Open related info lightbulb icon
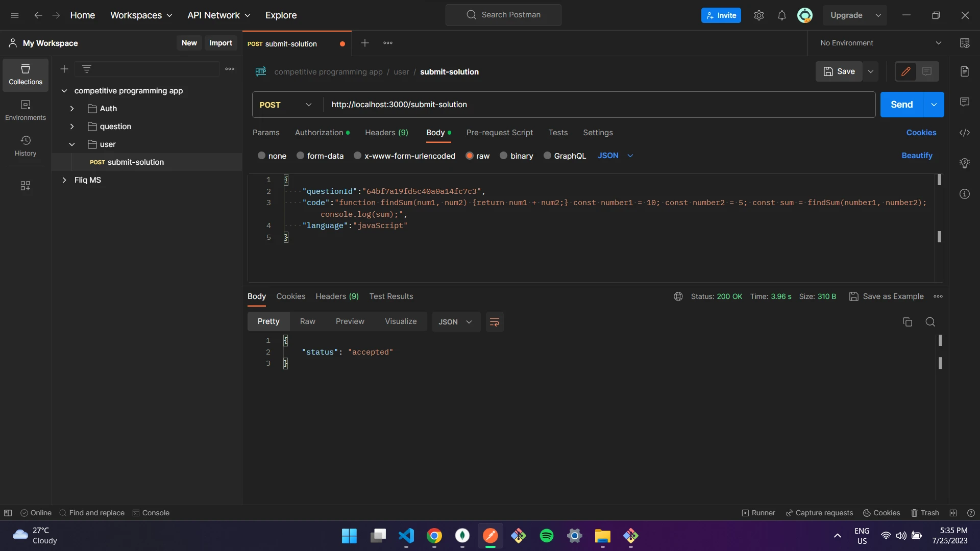 [965, 163]
